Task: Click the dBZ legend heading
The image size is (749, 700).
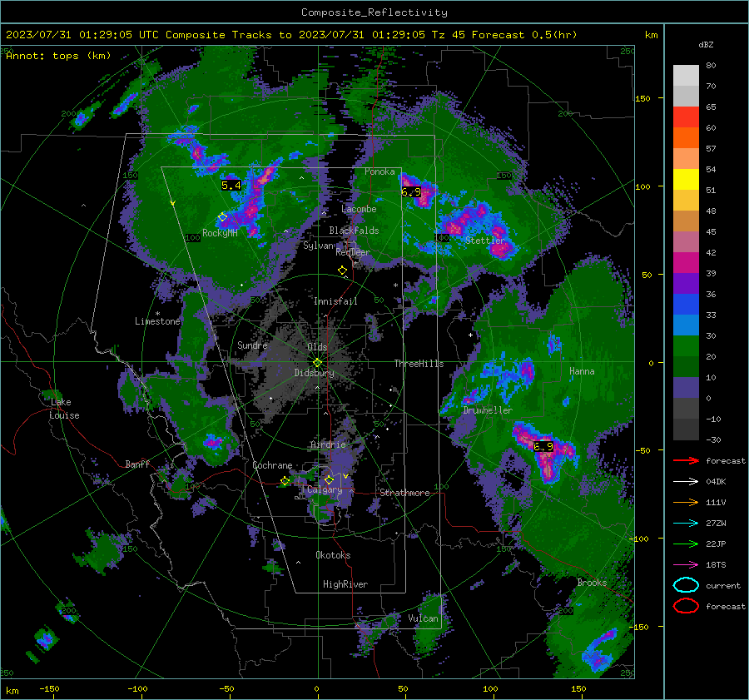Action: tap(706, 45)
